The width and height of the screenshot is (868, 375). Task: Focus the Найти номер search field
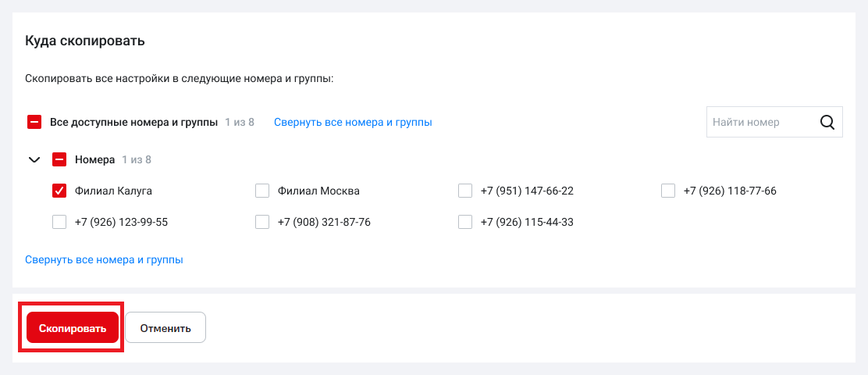click(757, 122)
